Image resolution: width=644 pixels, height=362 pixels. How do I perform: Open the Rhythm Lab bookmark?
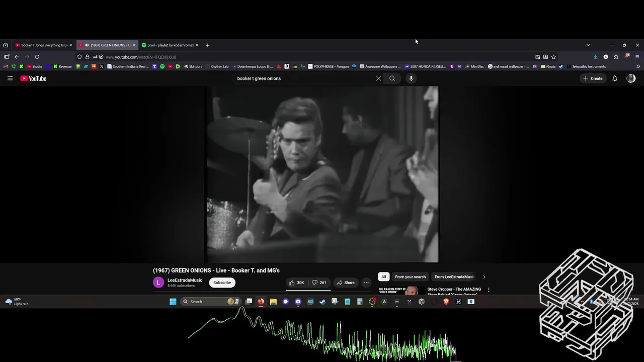(x=217, y=66)
